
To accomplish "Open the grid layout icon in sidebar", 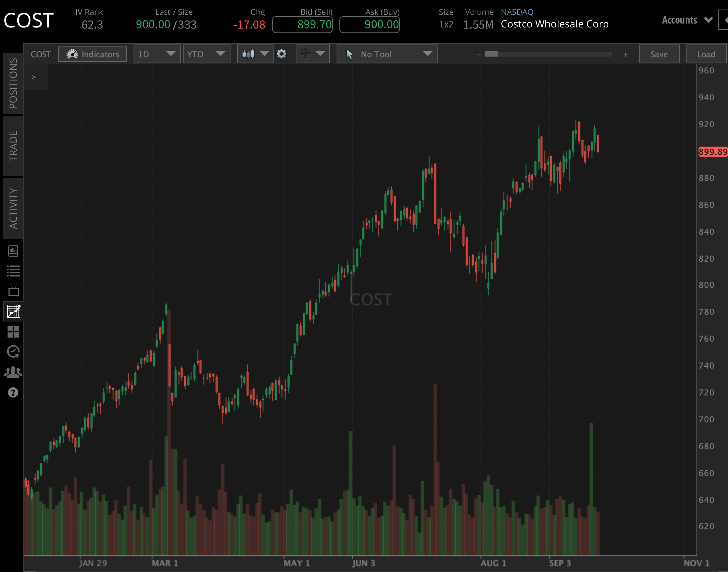I will tap(13, 332).
